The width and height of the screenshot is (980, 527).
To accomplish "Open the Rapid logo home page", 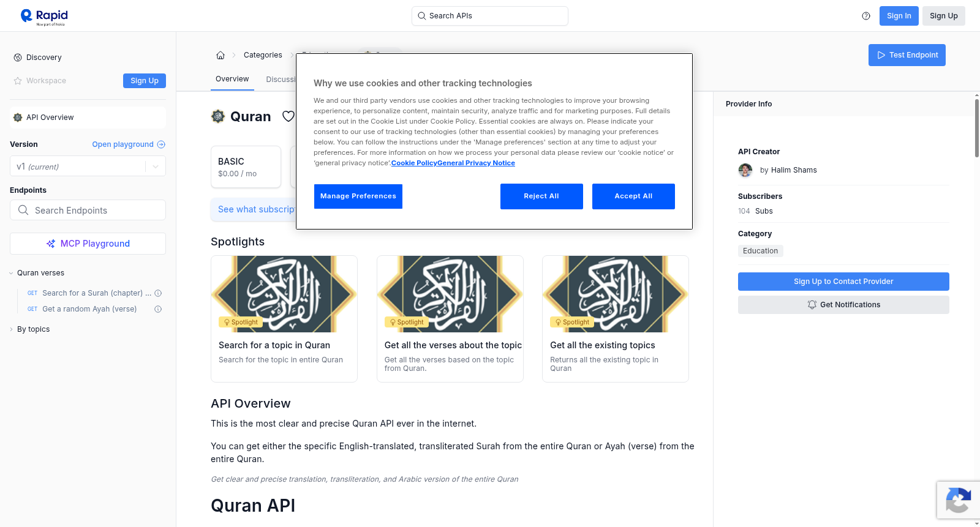I will pyautogui.click(x=44, y=17).
